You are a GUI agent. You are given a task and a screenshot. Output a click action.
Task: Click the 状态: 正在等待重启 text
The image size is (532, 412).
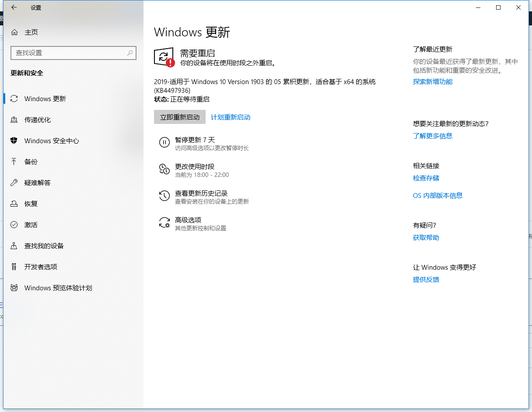coord(182,99)
